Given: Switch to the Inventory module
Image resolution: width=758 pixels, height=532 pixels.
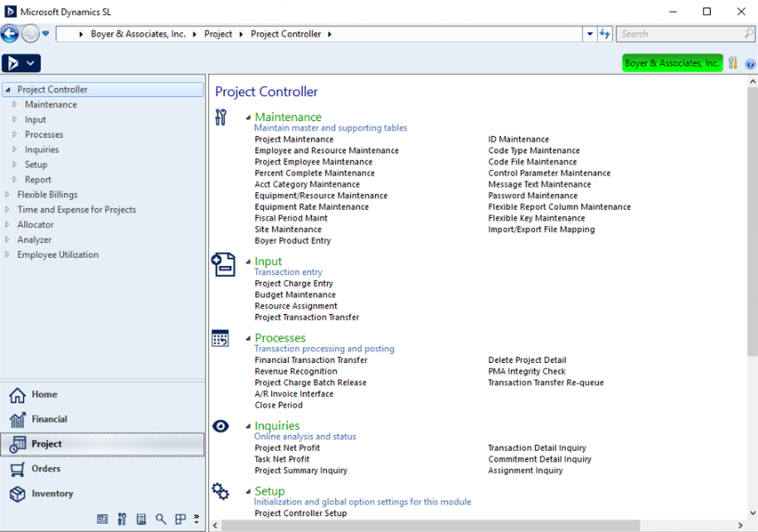Looking at the screenshot, I should pos(103,493).
